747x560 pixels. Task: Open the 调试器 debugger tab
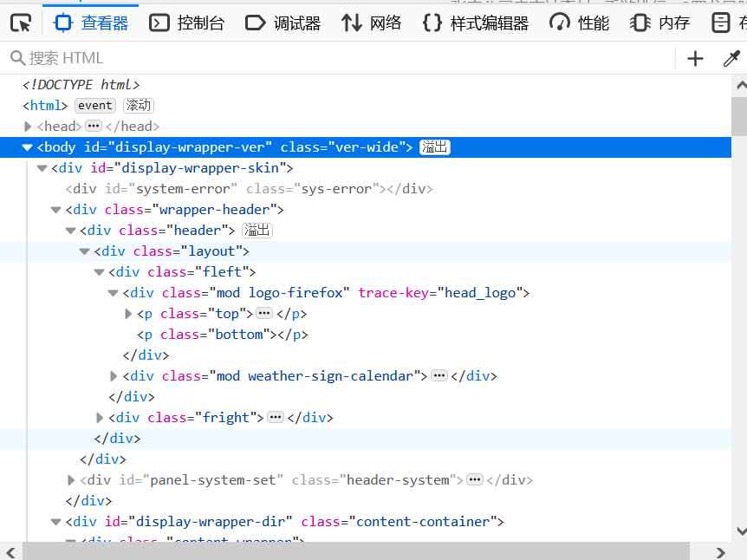click(x=283, y=23)
